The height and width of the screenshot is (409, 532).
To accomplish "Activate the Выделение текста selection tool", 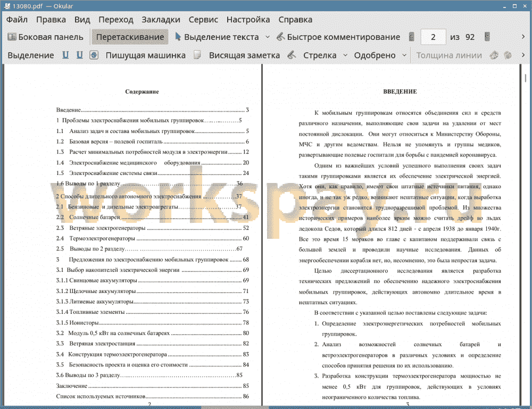I will click(x=217, y=37).
